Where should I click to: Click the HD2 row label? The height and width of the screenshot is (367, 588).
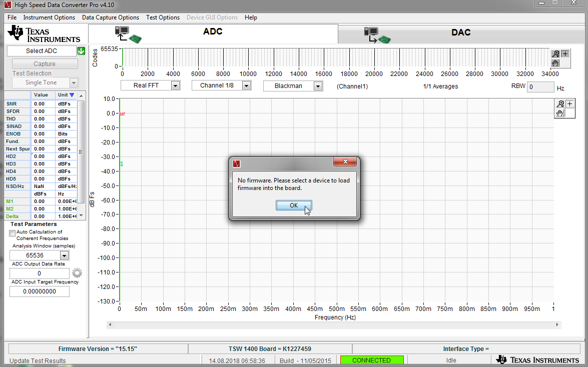pos(11,156)
